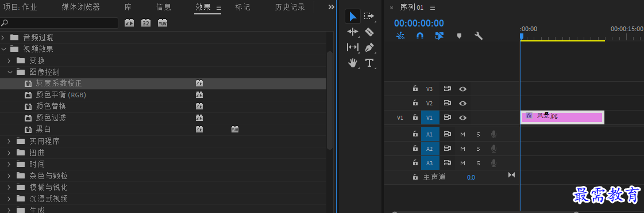Toggle V2 track output eye icon
644x213 pixels.
[463, 103]
